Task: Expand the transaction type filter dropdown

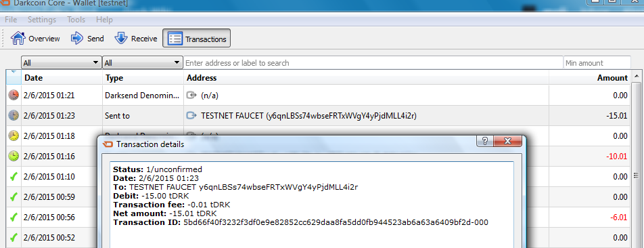Action: click(143, 63)
